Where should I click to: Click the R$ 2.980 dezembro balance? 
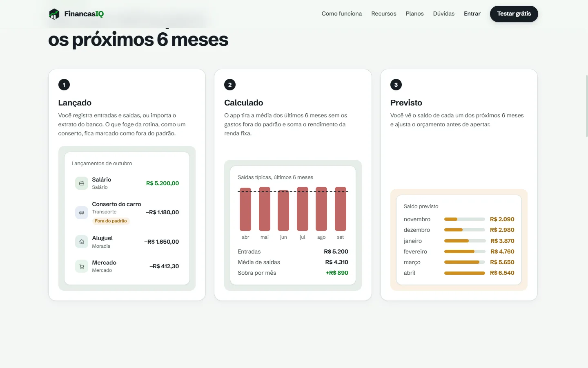[x=502, y=230]
